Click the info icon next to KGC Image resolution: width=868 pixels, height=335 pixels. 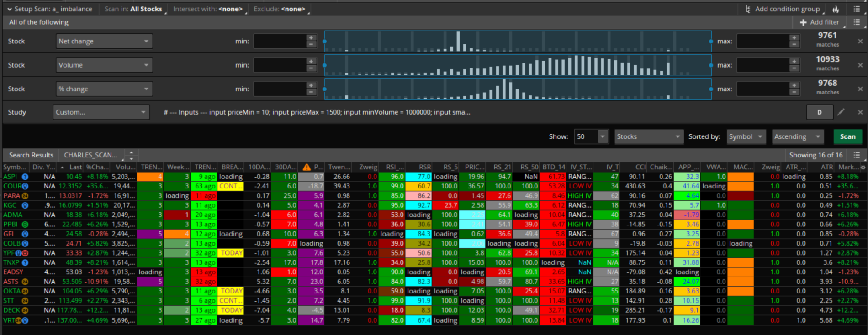click(25, 205)
